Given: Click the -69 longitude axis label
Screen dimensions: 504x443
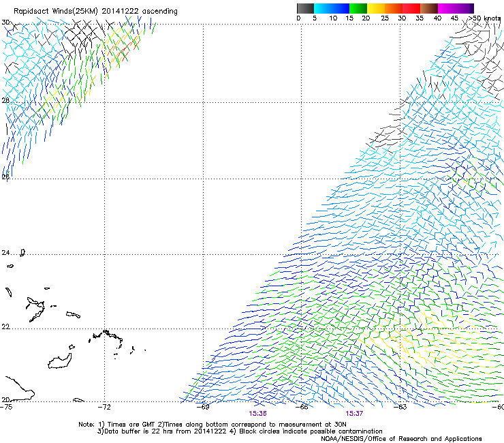Looking at the screenshot, I should pyautogui.click(x=203, y=407).
